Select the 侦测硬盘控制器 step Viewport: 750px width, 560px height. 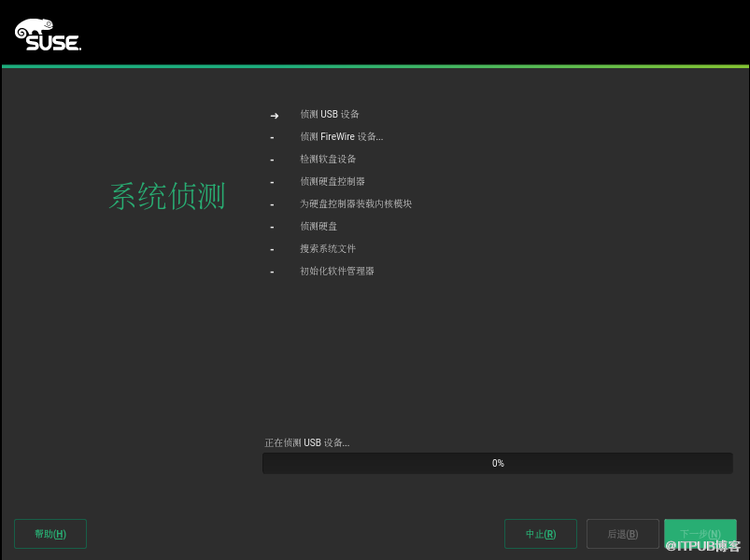333,182
